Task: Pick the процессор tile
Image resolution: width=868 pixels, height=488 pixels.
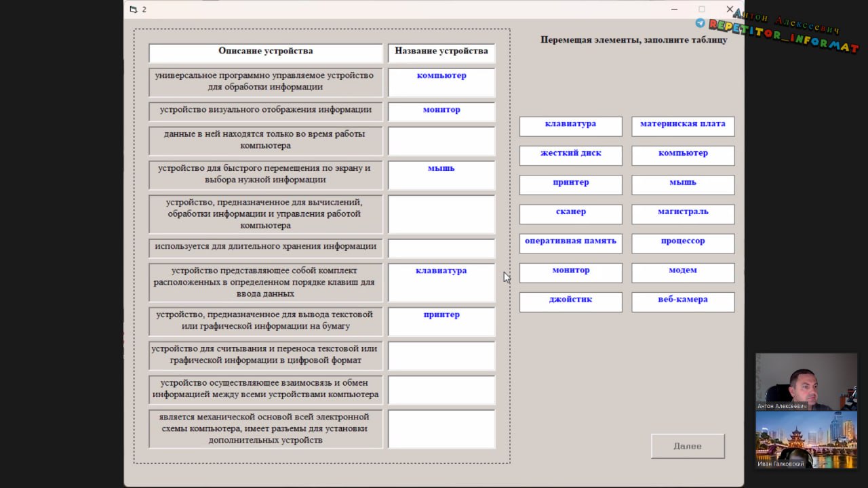Action: pyautogui.click(x=683, y=243)
